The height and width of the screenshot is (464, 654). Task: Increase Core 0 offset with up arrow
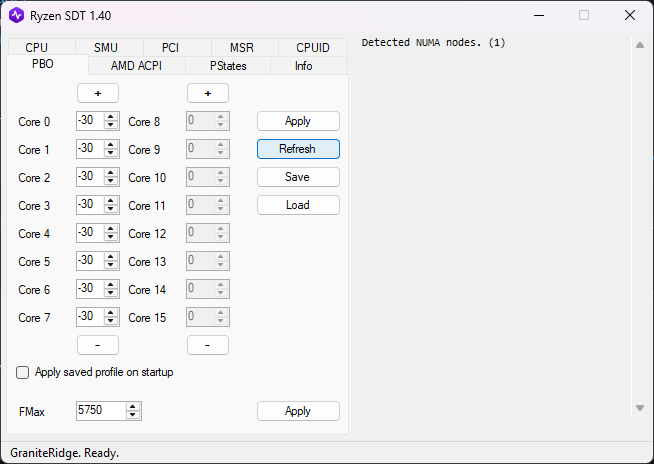[x=111, y=117]
